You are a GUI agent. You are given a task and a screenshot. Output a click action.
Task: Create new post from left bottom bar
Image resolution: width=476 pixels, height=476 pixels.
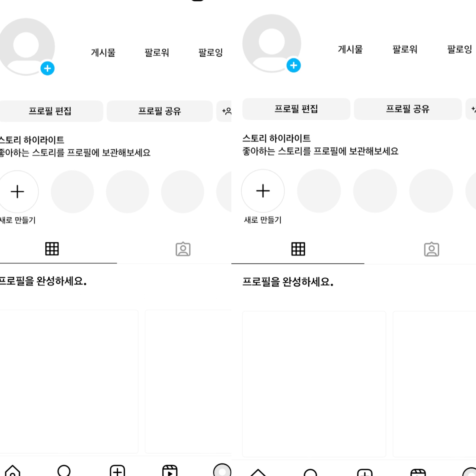117,470
